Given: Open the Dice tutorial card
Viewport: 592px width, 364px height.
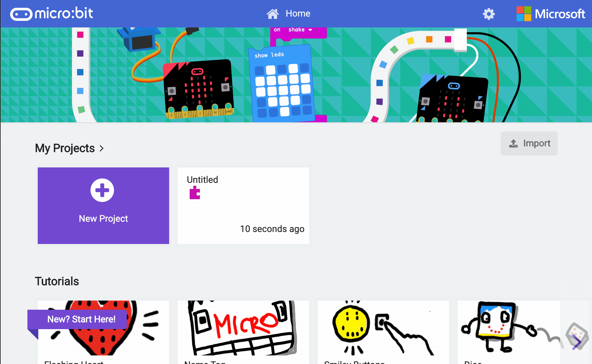Looking at the screenshot, I should tap(509, 332).
